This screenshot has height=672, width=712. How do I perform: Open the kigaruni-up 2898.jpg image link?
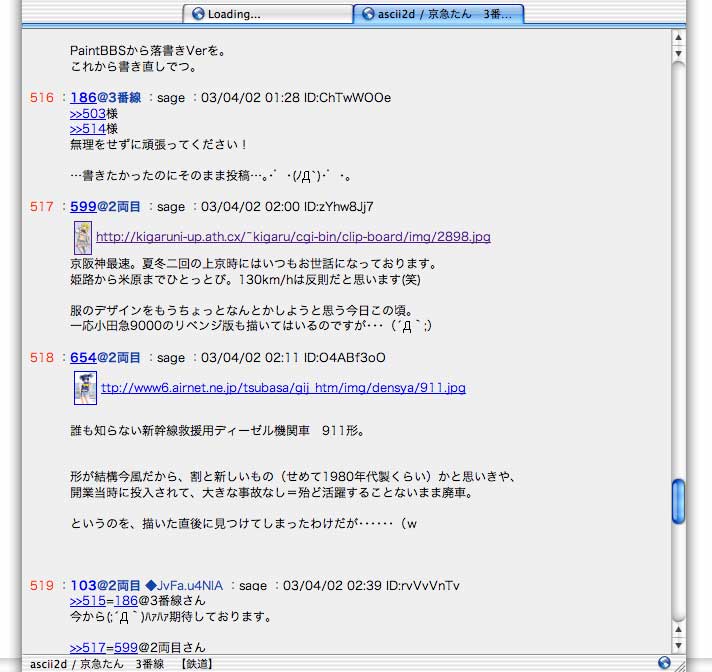[293, 237]
